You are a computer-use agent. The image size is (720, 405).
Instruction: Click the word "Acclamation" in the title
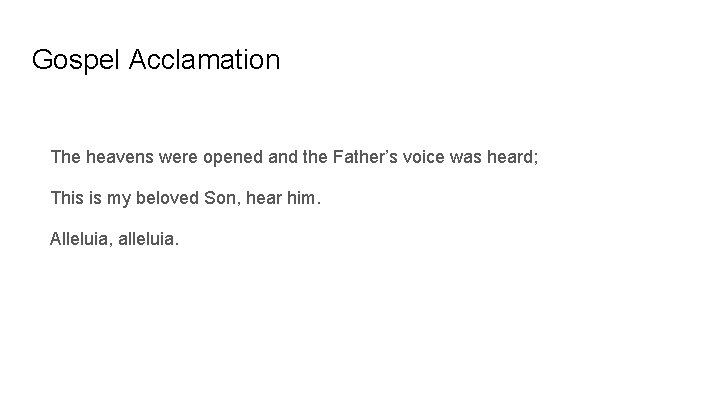[x=204, y=60]
